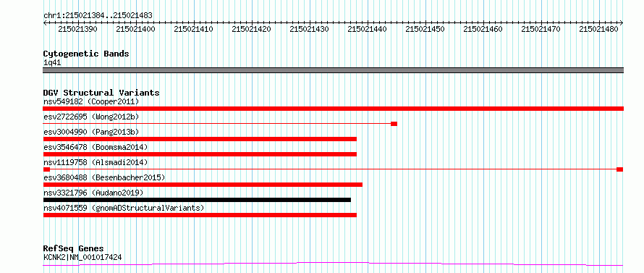Click the 215021470 ruler tick label
Viewport: 644px width, 273px height.
tap(541, 29)
